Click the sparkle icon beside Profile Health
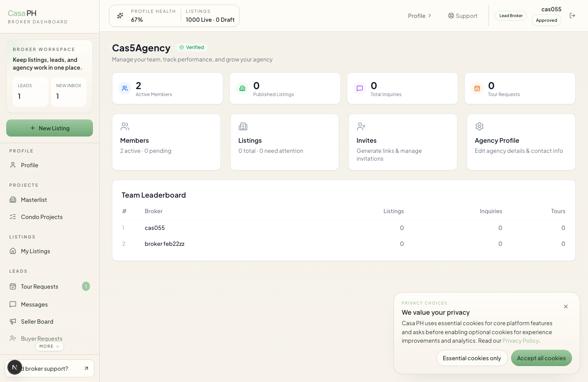Viewport: 588px width, 382px height. (120, 16)
